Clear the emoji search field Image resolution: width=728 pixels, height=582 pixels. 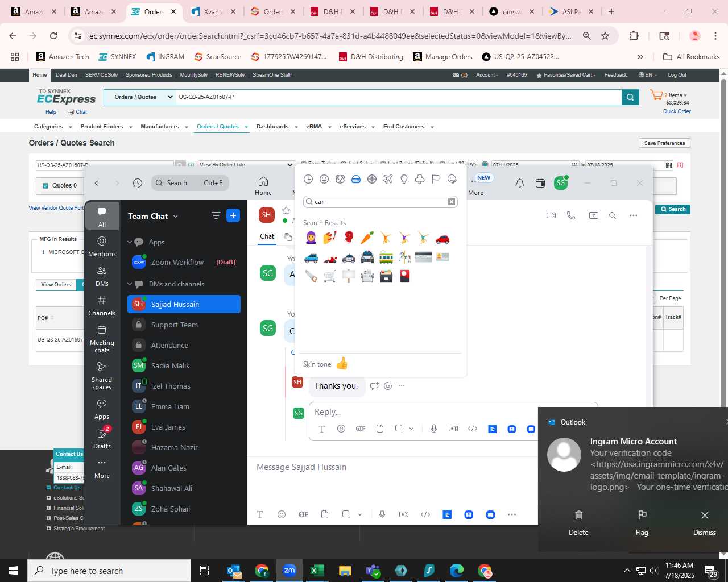tap(452, 202)
